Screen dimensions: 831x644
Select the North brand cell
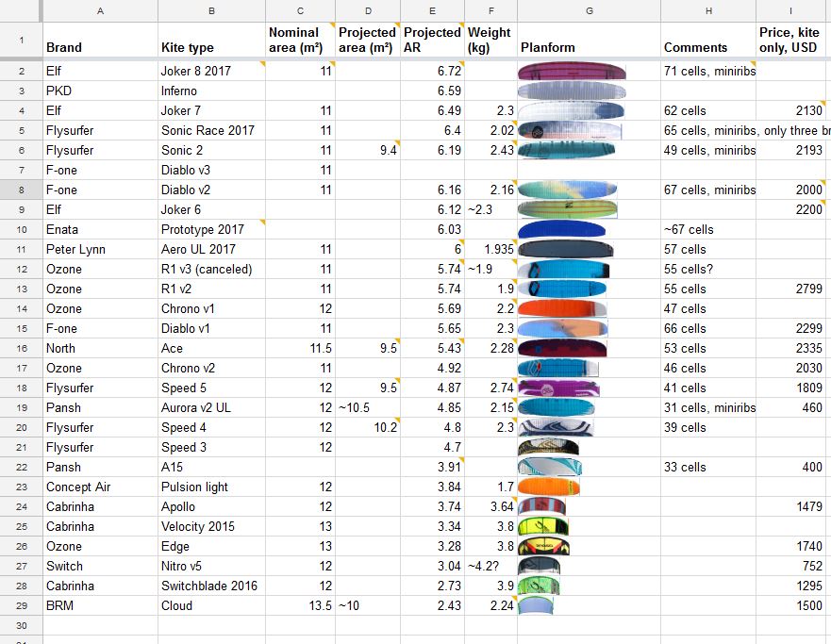pos(100,348)
